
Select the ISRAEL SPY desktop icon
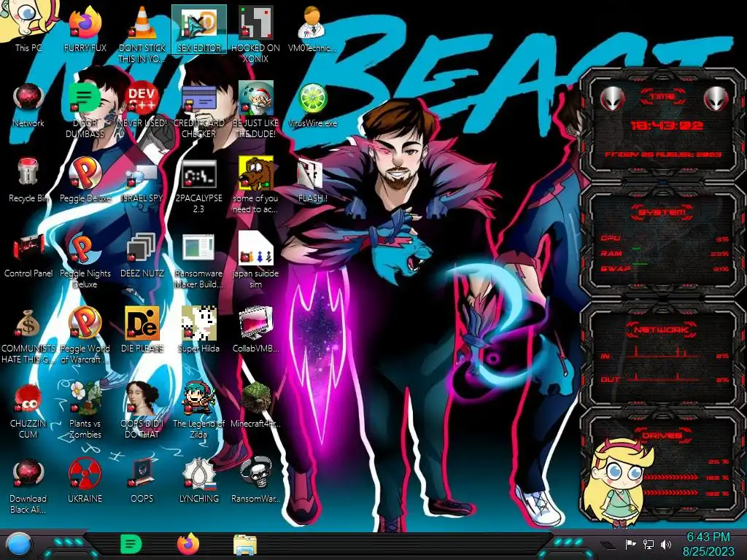142,183
